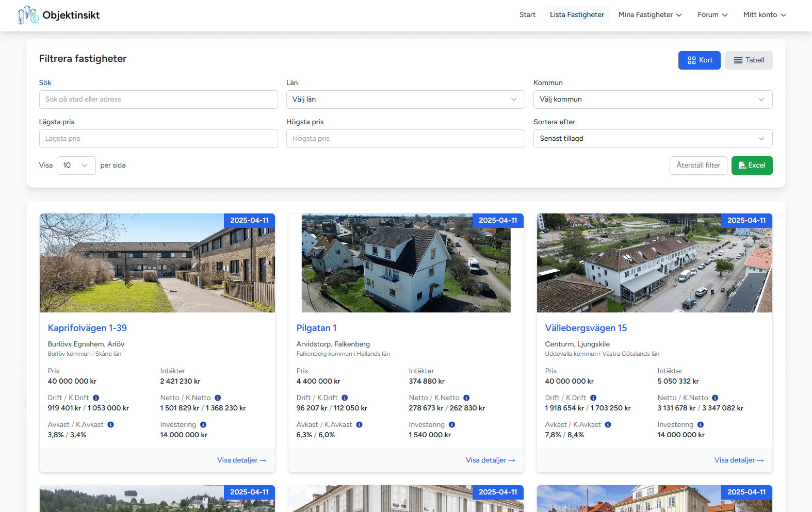Click the Återställ filter button
This screenshot has width=812, height=512.
click(699, 166)
